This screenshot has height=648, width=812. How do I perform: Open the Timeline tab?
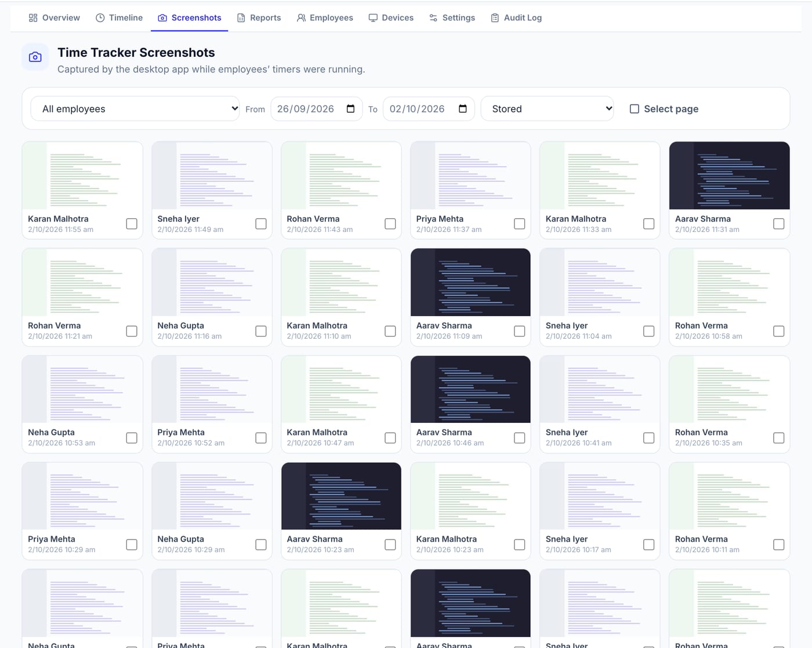pos(119,18)
